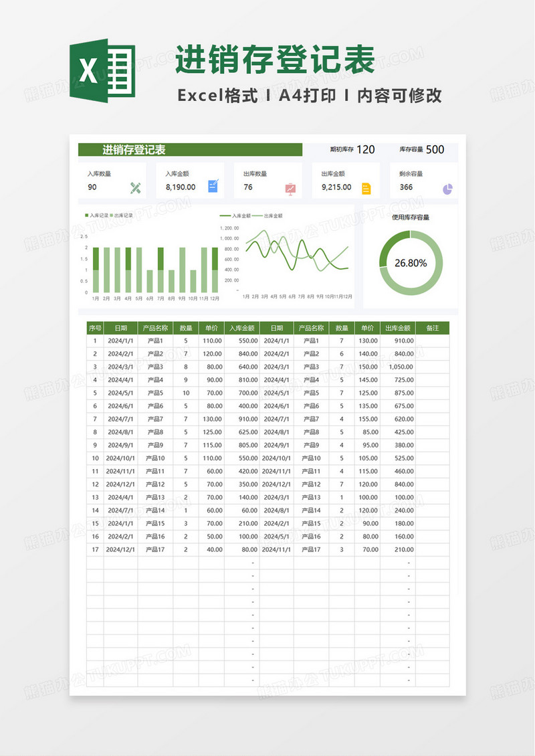
Task: Select the cell with amount 525.00
Action: pyautogui.click(x=398, y=458)
